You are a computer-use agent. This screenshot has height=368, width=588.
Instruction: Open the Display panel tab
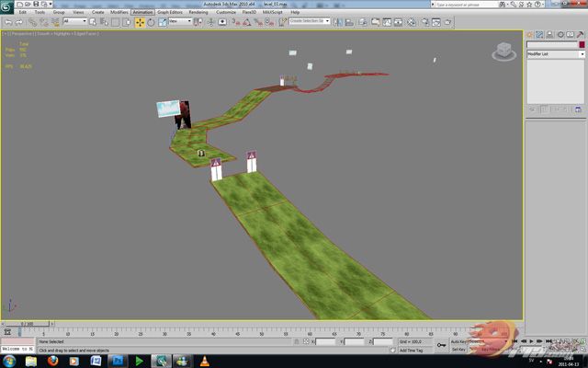click(570, 34)
